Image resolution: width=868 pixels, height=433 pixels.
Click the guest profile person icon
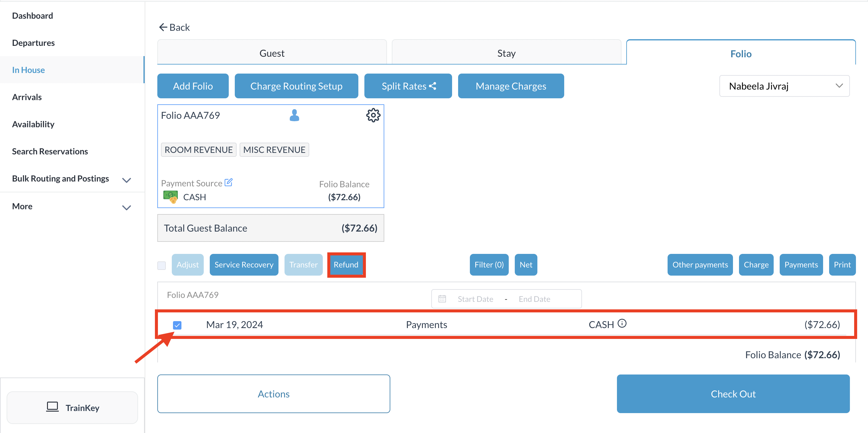[294, 115]
